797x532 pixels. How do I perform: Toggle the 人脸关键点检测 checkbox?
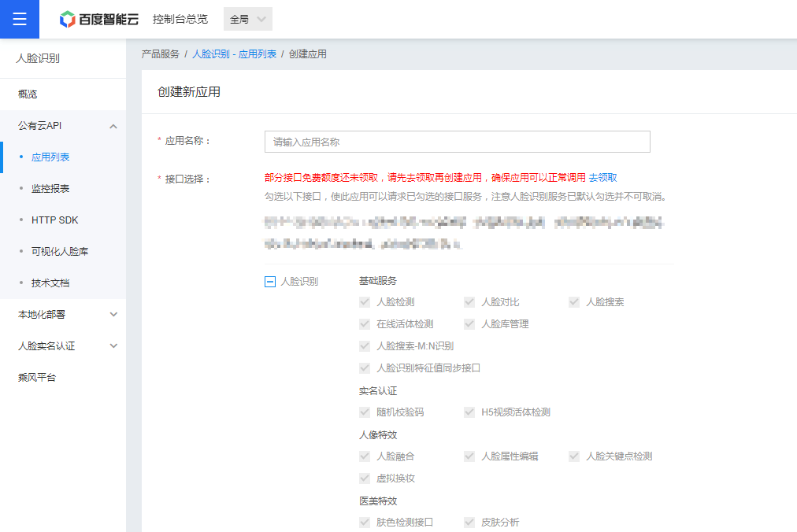tap(574, 456)
